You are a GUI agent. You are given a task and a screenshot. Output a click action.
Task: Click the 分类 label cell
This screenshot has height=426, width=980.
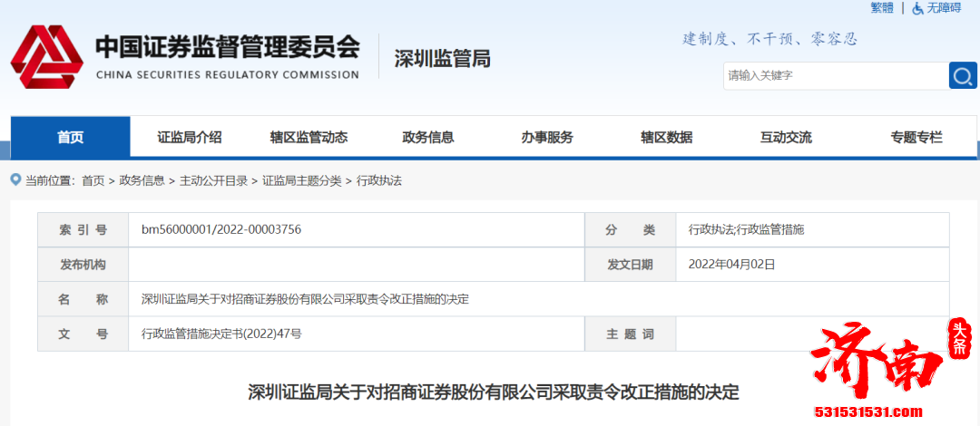630,230
